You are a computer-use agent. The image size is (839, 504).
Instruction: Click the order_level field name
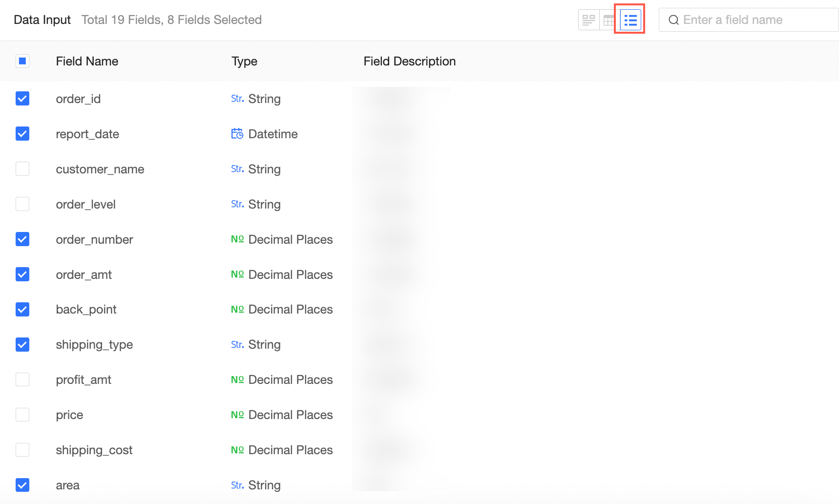pos(85,204)
